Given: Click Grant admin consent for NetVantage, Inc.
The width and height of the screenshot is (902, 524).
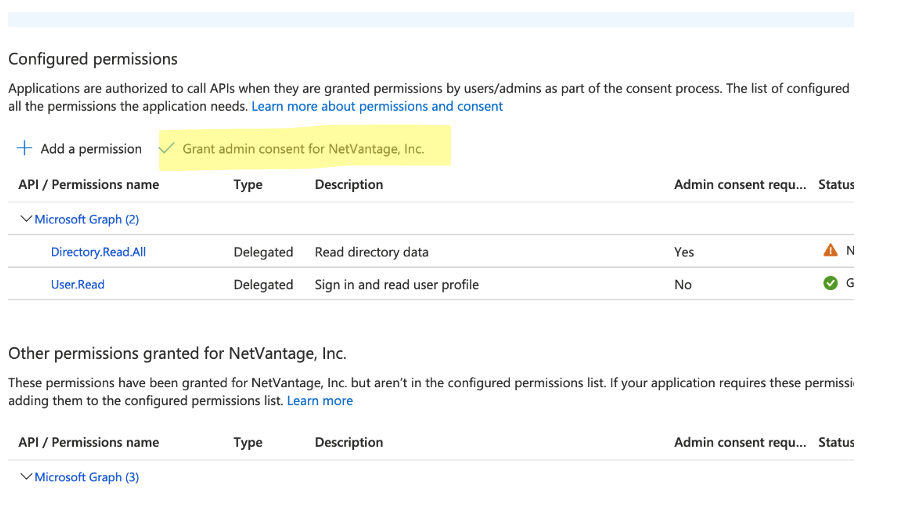Looking at the screenshot, I should pos(303,149).
